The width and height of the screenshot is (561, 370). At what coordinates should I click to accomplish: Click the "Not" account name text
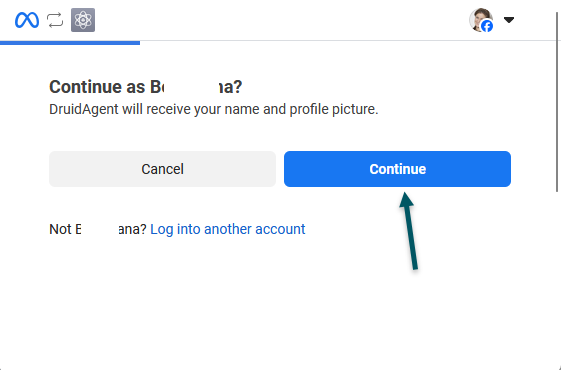[x=98, y=229]
